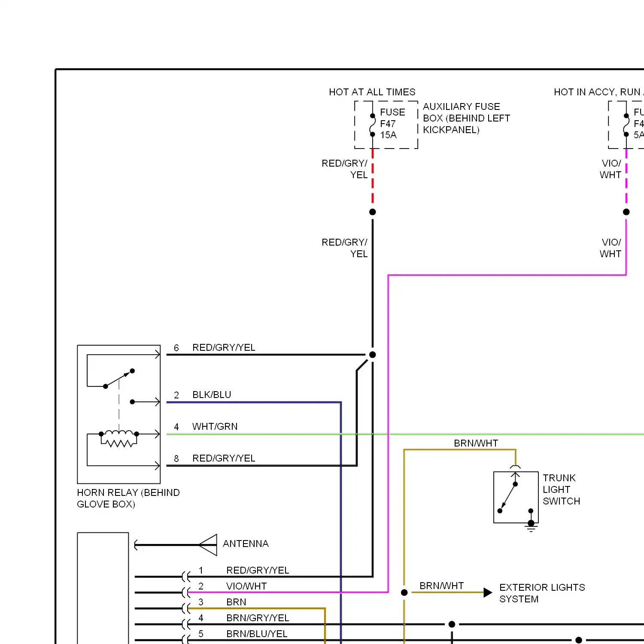Screen dimensions: 644x644
Task: Click horn relay pin '6 RED/GRY/YEL' label
Action: pyautogui.click(x=214, y=347)
